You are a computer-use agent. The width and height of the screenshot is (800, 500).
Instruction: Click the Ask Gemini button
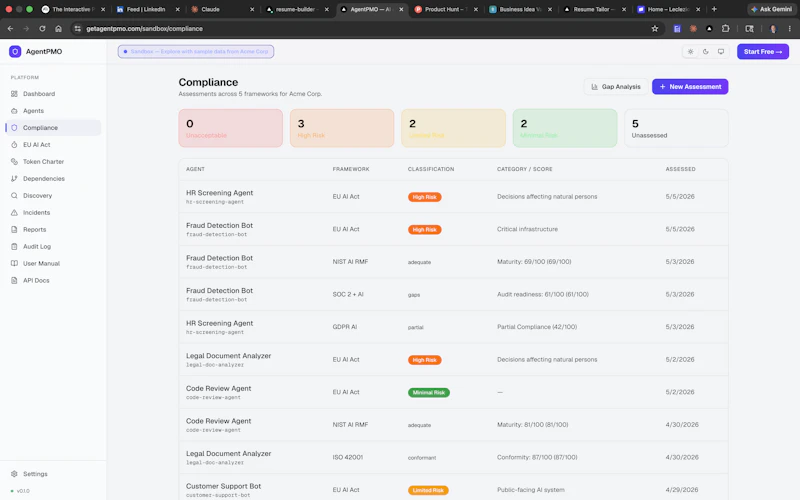[771, 9]
